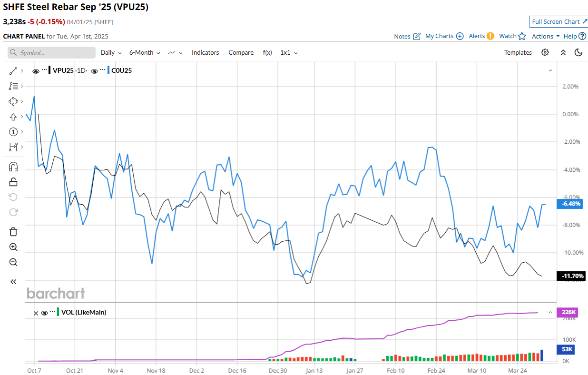Zoom in using the magnifier plus icon
This screenshot has height=375, width=588.
point(13,247)
